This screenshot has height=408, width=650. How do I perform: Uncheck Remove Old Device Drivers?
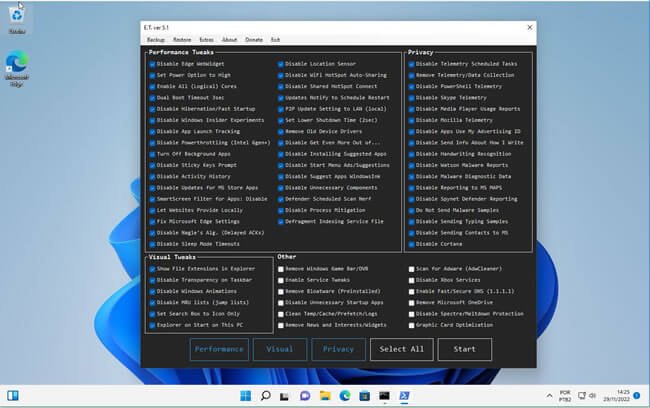coord(281,131)
